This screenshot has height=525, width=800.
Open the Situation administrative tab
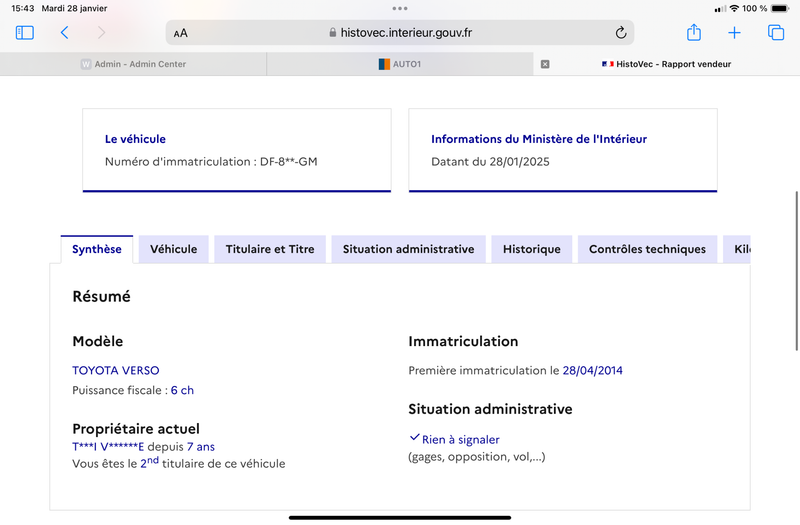(408, 249)
